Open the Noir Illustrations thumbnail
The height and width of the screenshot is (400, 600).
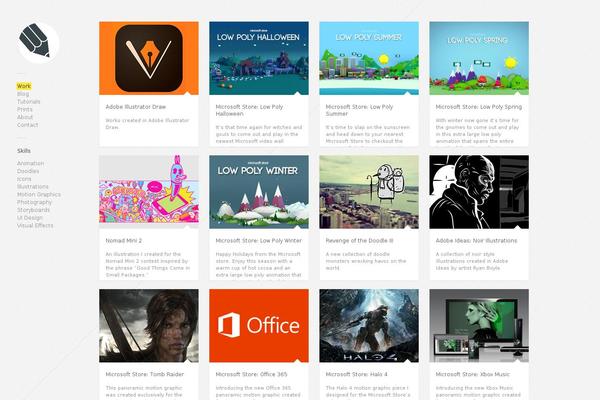(x=479, y=192)
